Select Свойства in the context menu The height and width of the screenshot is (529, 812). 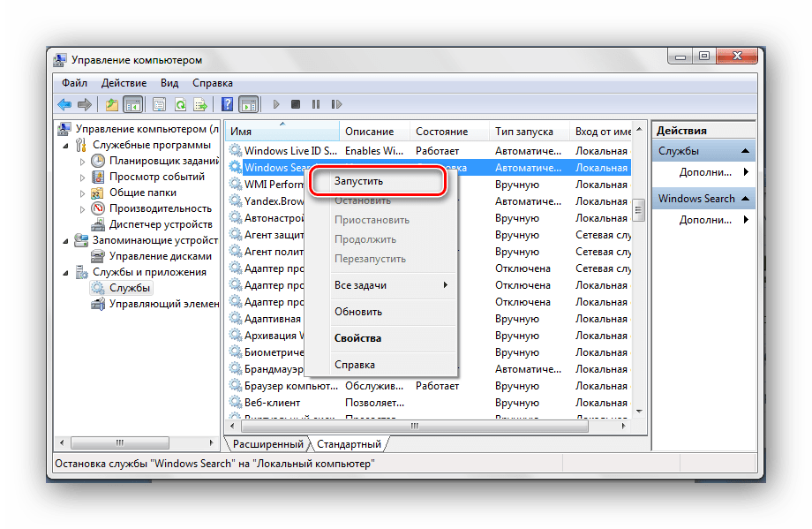pos(357,338)
